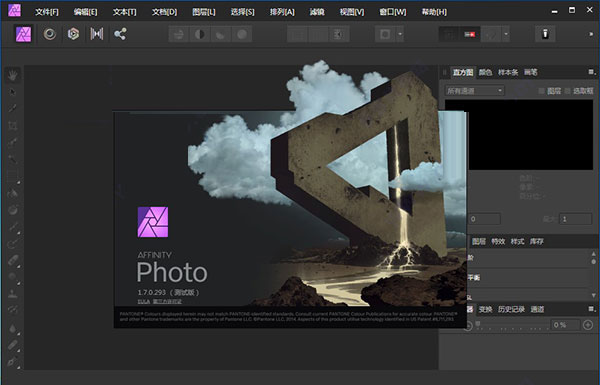Click the third-party notices link on splash
The width and height of the screenshot is (600, 385).
pyautogui.click(x=167, y=302)
